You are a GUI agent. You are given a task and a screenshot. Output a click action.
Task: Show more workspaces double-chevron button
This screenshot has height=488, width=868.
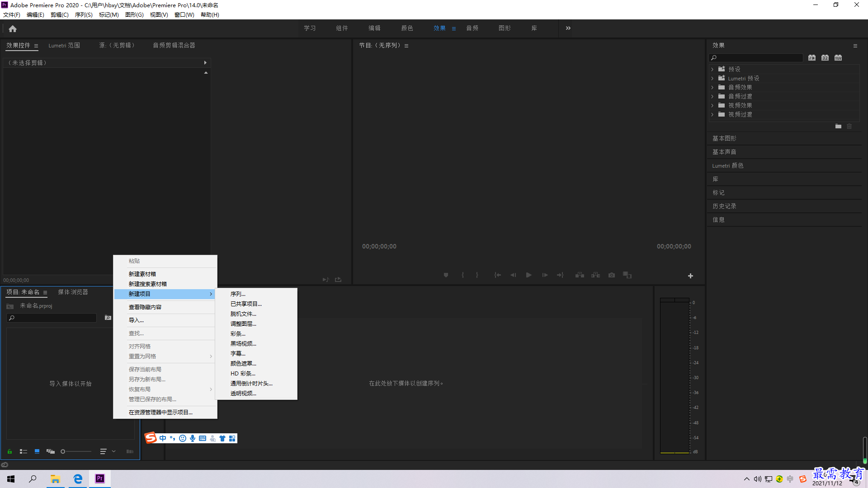[568, 28]
